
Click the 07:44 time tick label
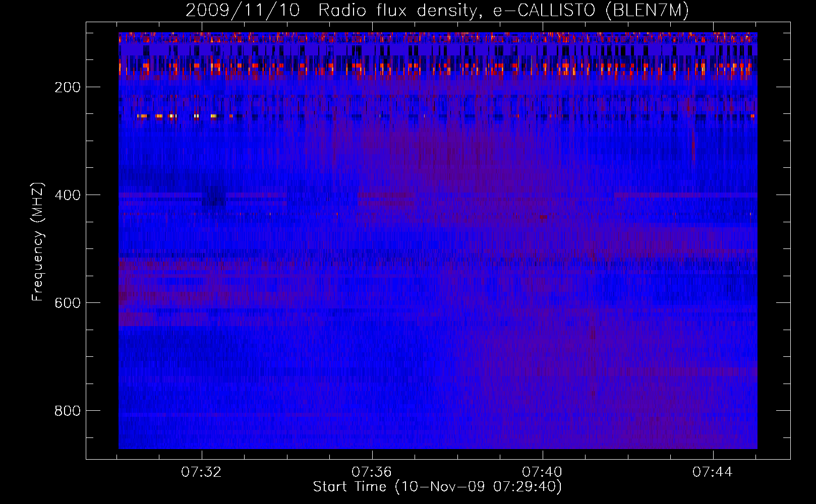[713, 472]
